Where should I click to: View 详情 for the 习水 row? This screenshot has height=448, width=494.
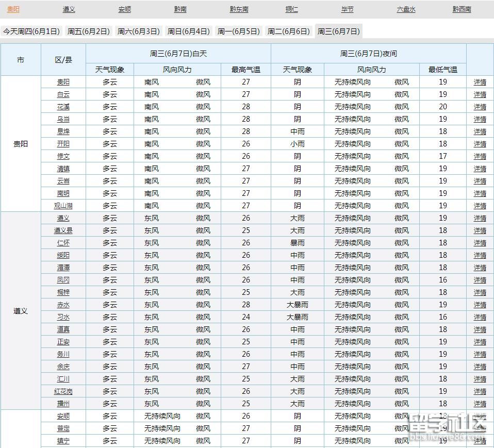pos(480,317)
